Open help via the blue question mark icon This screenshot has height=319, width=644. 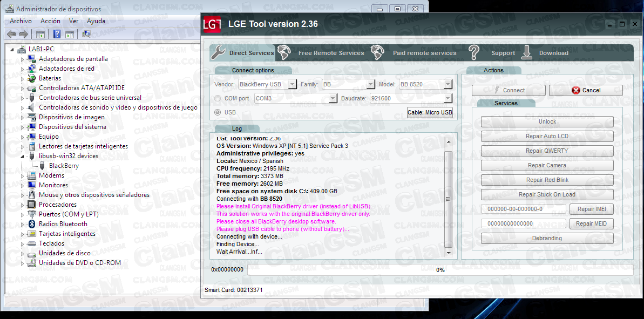tap(57, 34)
